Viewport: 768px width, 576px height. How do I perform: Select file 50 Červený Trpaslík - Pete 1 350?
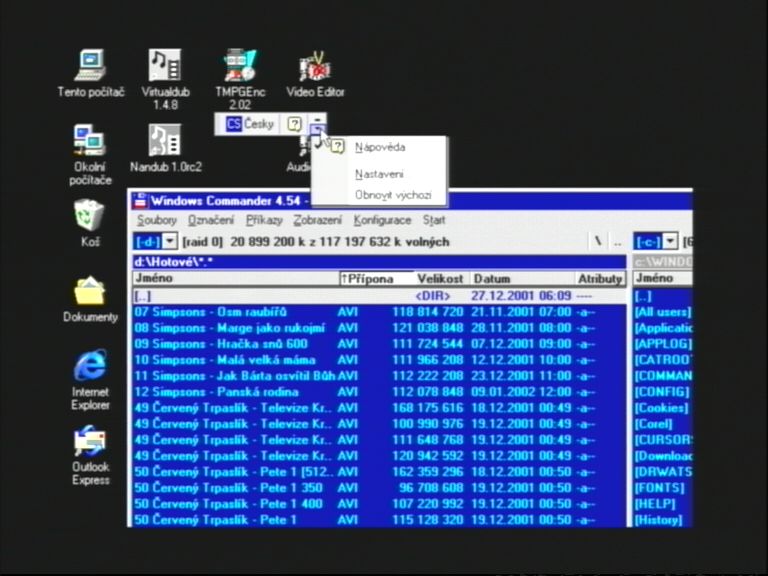pyautogui.click(x=379, y=488)
